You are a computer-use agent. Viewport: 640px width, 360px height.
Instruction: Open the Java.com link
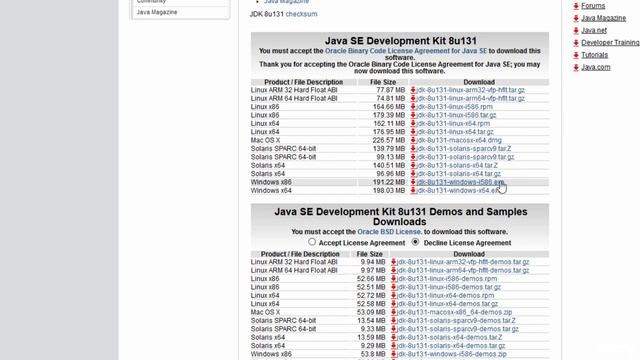click(596, 67)
